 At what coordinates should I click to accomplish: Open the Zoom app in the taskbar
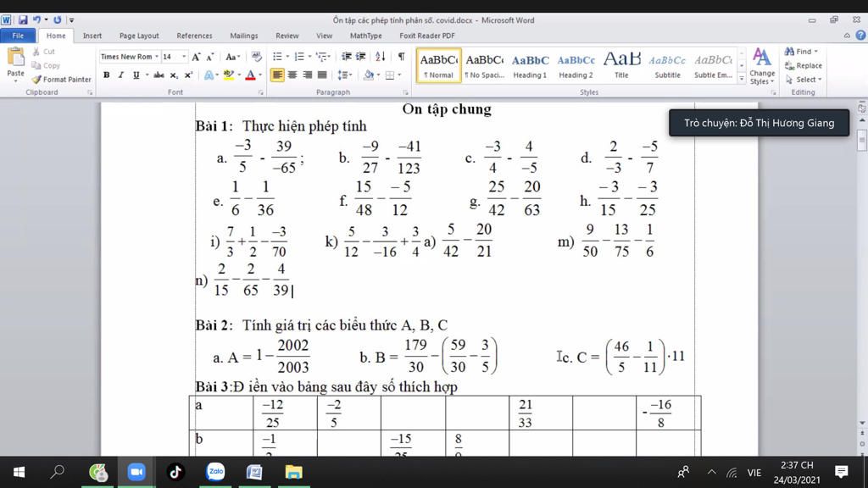click(136, 472)
